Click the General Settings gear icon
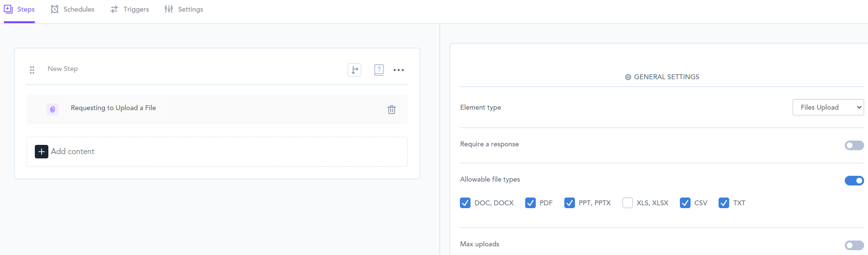868x255 pixels. [628, 77]
